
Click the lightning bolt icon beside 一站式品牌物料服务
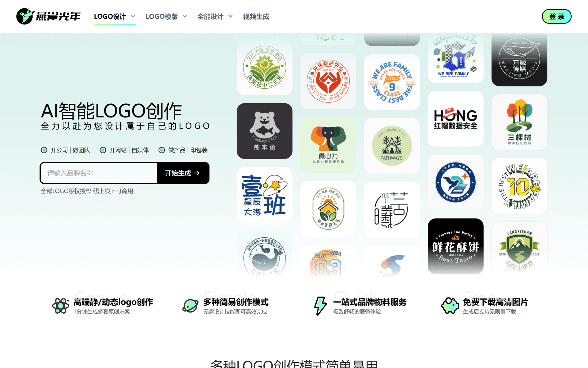pos(320,306)
